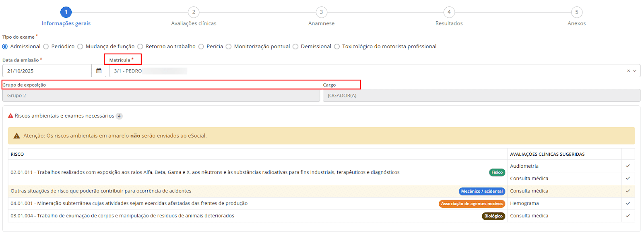Viewport: 644px width, 235px height.
Task: Go to step 2 Avaliações clínicas
Action: pyautogui.click(x=194, y=12)
